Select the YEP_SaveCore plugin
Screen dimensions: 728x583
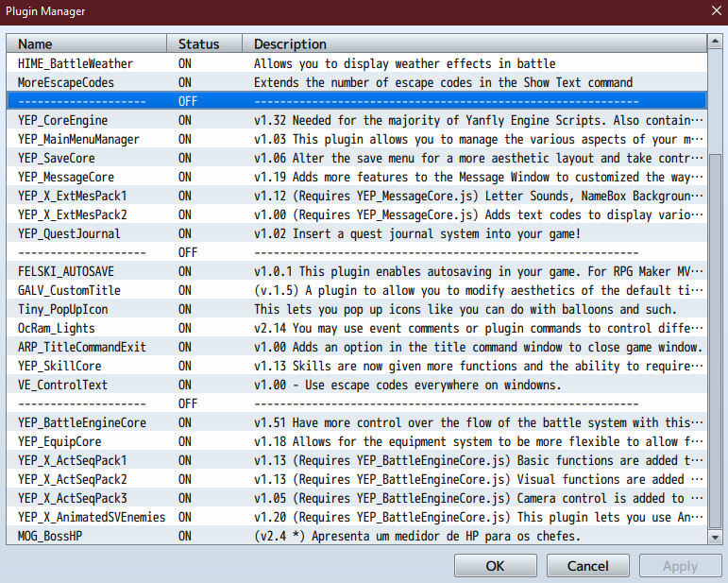pos(357,158)
